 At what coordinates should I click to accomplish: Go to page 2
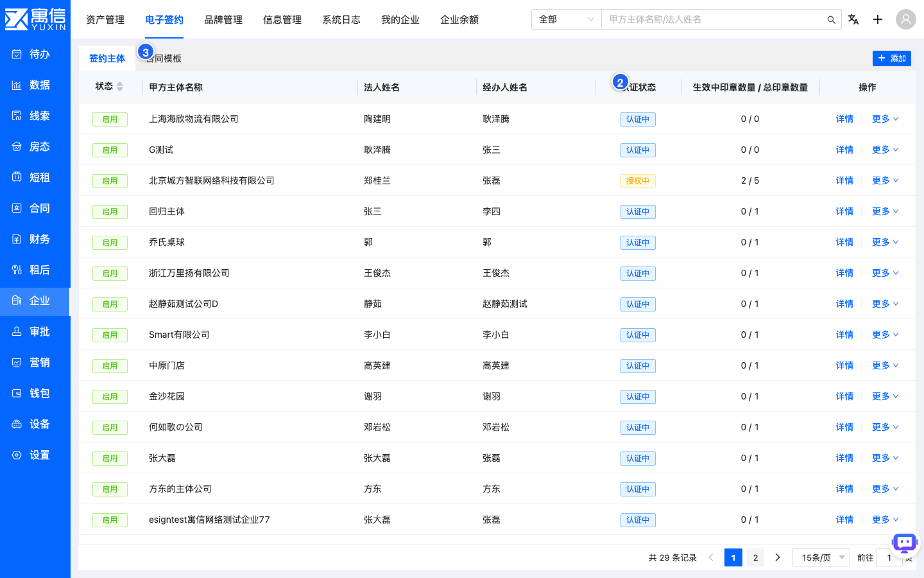(x=755, y=557)
